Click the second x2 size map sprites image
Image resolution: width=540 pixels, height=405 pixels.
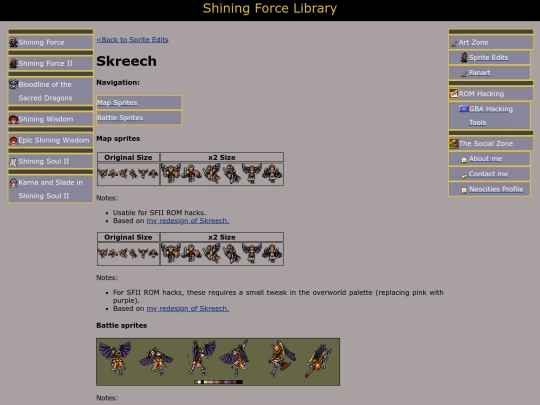[222, 253]
